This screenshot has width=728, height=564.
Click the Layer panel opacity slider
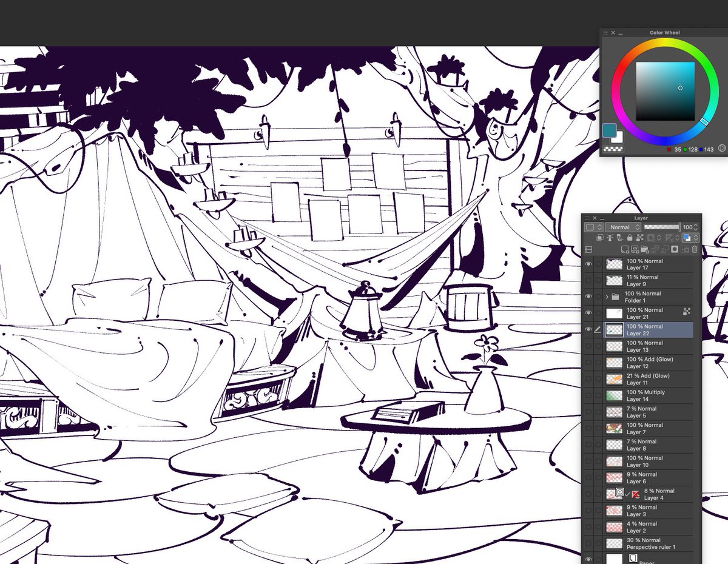click(x=661, y=227)
